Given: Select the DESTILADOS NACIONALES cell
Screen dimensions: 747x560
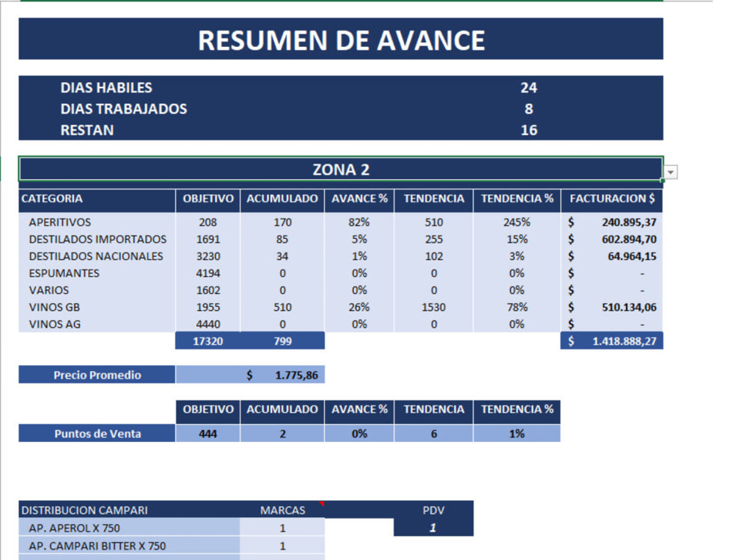Looking at the screenshot, I should point(97,256).
